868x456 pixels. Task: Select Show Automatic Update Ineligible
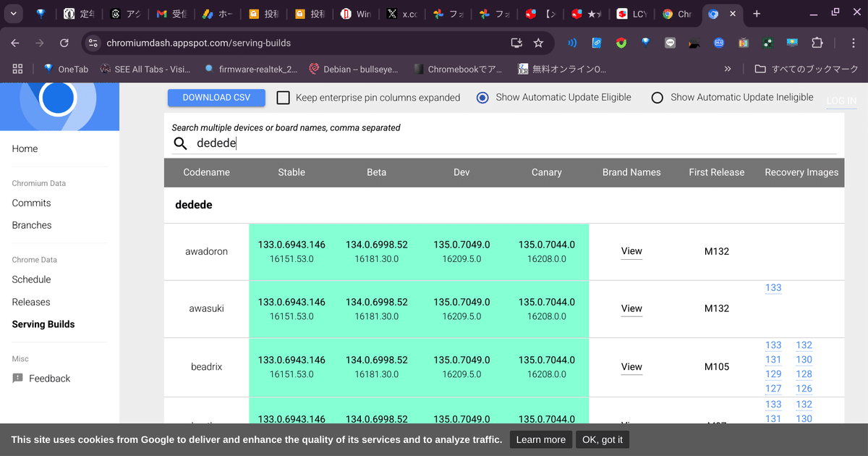tap(657, 97)
